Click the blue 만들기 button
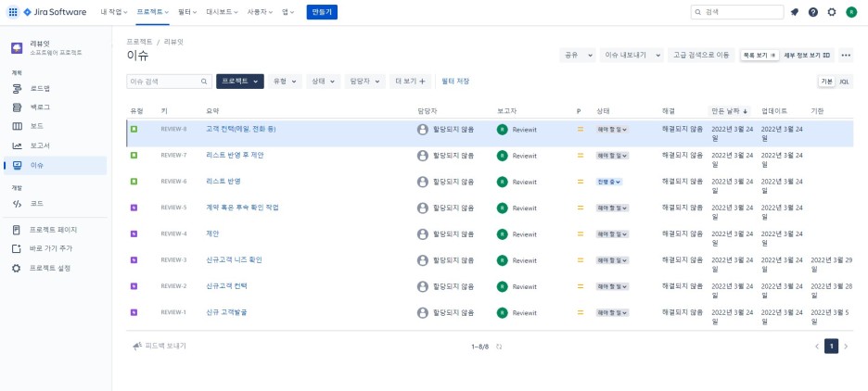868x391 pixels. tap(322, 12)
